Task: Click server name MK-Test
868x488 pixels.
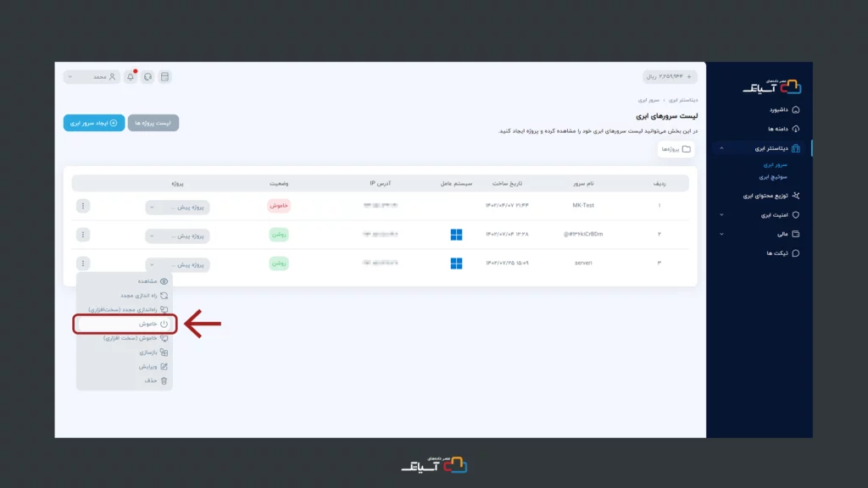Action: pyautogui.click(x=583, y=205)
